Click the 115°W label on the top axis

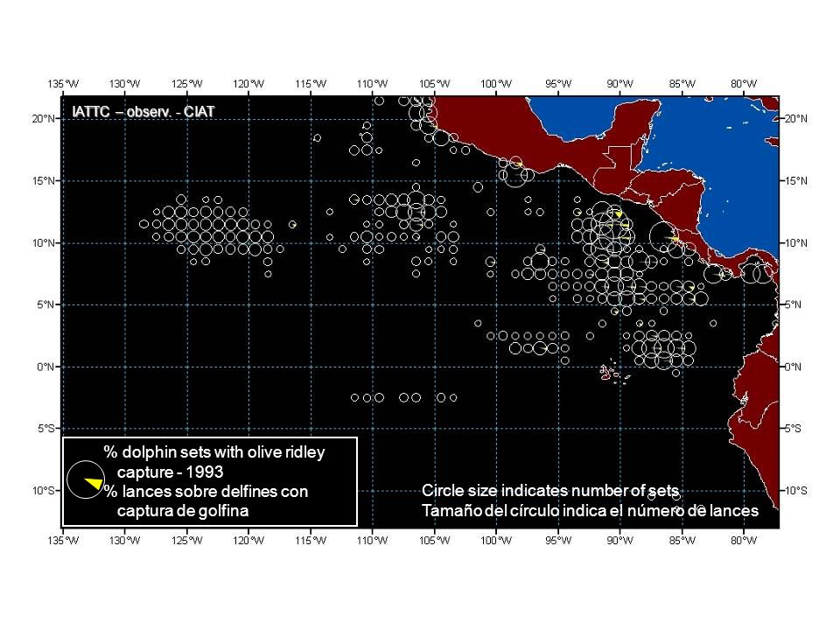tap(311, 84)
